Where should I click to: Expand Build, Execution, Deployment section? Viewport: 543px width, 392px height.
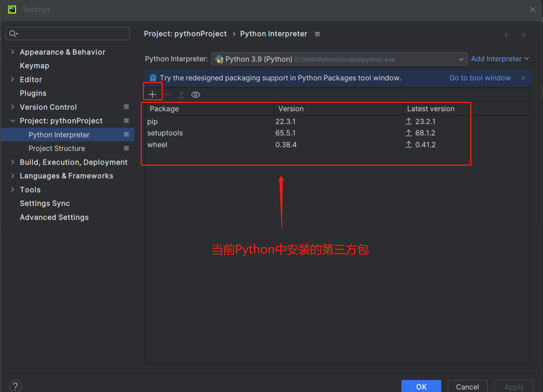click(x=12, y=162)
